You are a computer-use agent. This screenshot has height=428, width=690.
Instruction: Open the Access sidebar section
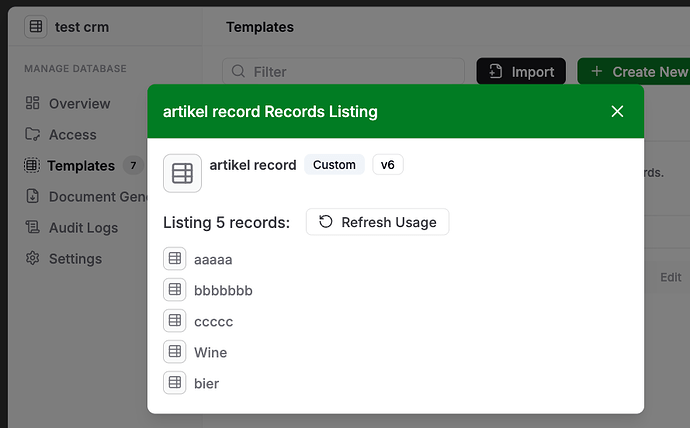pos(72,134)
